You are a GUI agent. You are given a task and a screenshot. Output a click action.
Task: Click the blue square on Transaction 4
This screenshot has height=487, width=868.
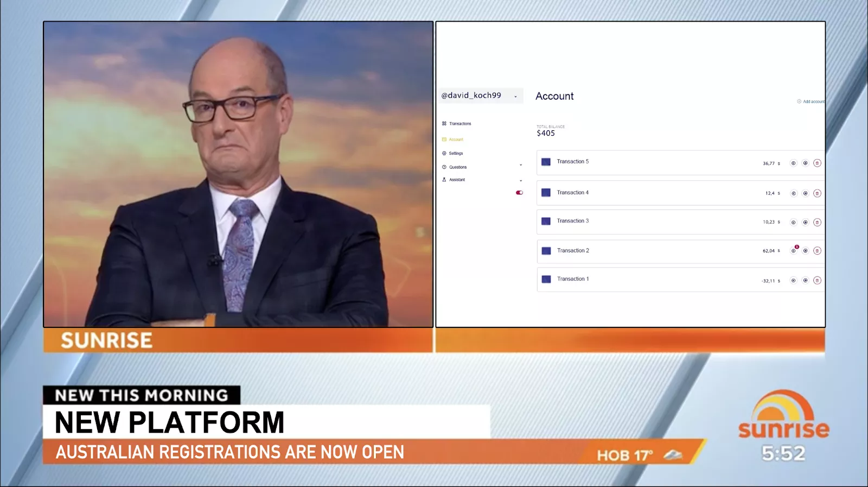[x=546, y=193]
